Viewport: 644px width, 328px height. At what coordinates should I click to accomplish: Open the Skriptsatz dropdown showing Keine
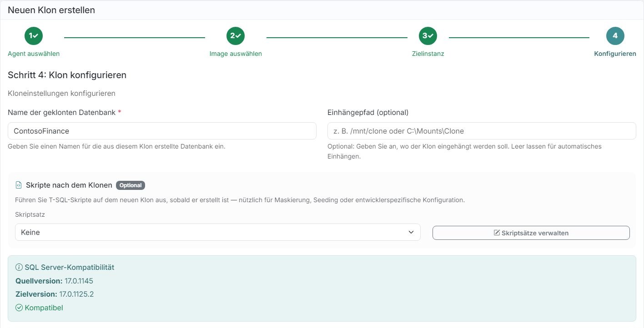[218, 232]
